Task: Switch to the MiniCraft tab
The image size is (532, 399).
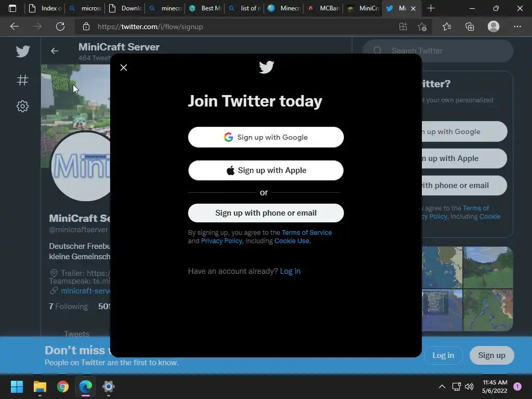Action: [363, 8]
